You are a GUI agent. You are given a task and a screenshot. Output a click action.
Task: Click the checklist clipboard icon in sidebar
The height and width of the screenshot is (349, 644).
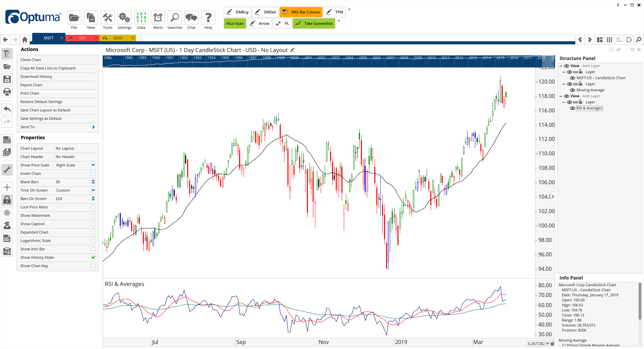[7, 251]
